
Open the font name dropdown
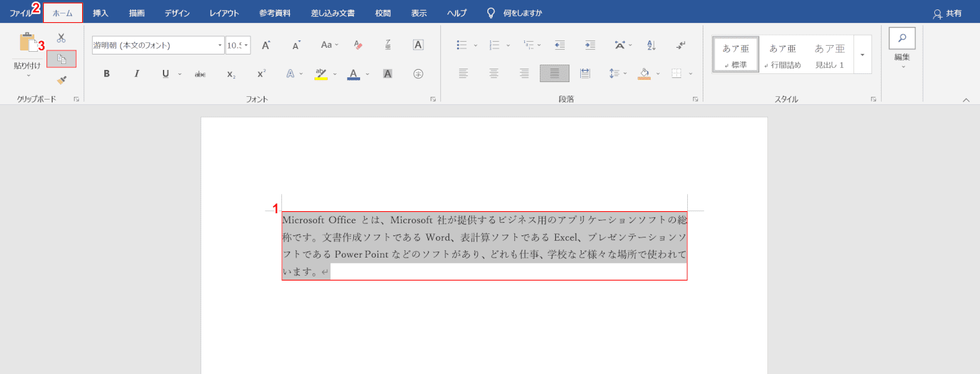click(220, 45)
